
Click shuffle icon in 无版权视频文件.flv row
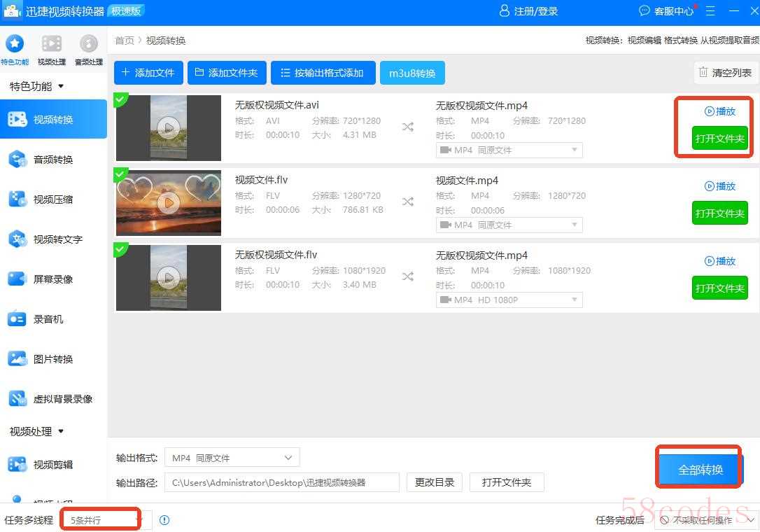pos(407,276)
